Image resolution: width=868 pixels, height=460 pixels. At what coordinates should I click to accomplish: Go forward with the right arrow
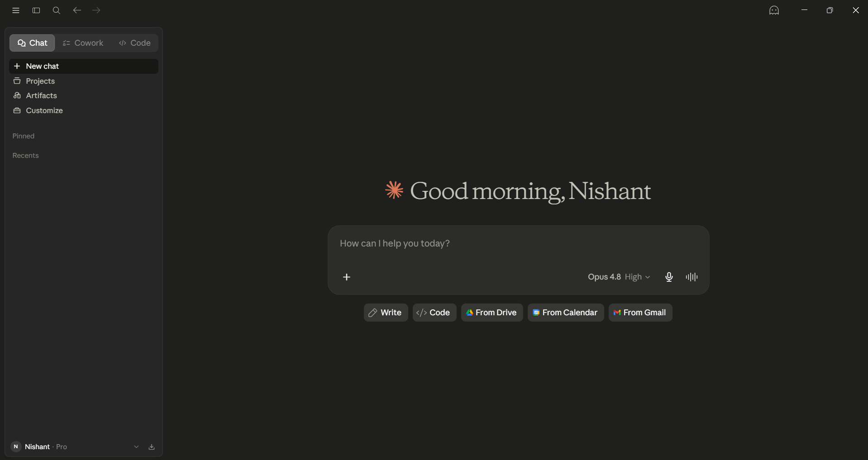point(96,10)
